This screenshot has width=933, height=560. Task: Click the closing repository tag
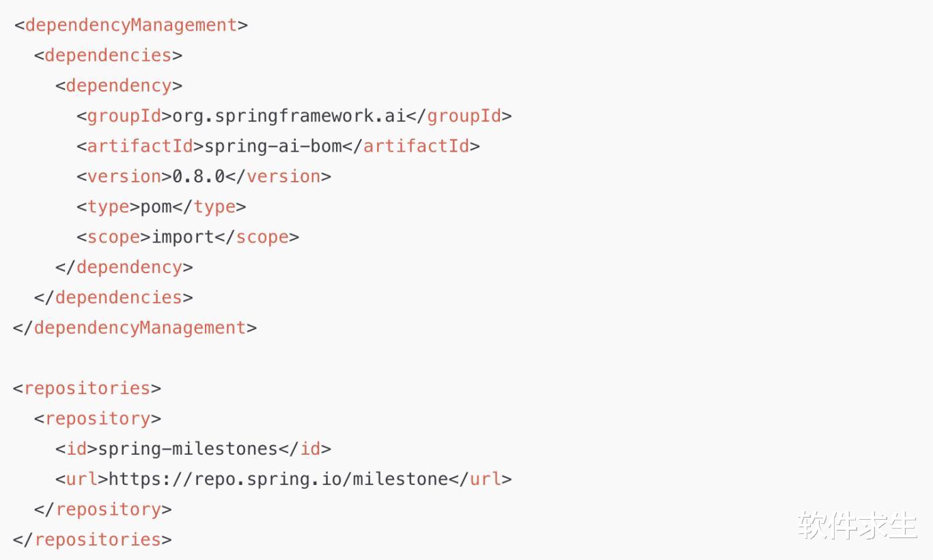pyautogui.click(x=103, y=509)
